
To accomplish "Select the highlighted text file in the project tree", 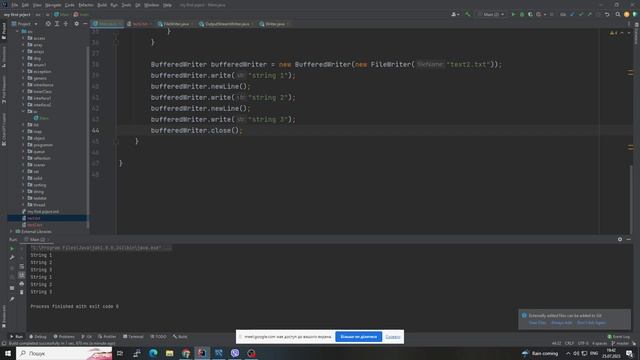I will (x=47, y=218).
